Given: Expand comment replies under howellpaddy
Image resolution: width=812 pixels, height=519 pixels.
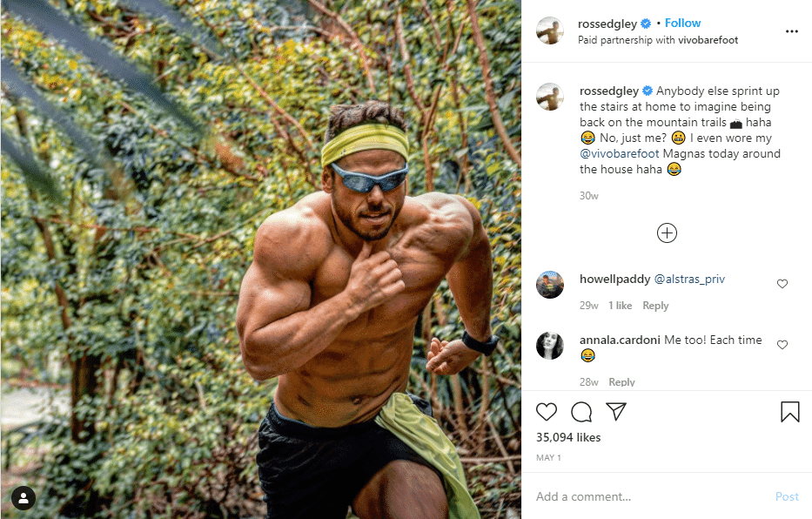Looking at the screenshot, I should (655, 306).
